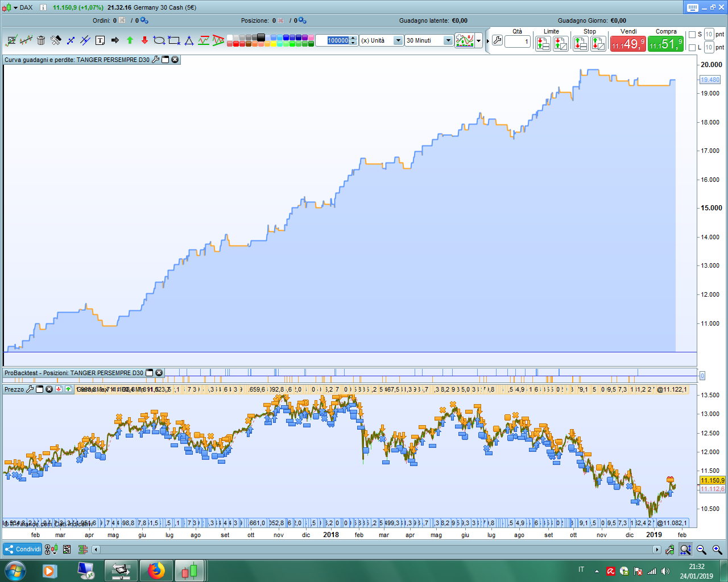
Task: Select the text annotation tool
Action: (100, 40)
